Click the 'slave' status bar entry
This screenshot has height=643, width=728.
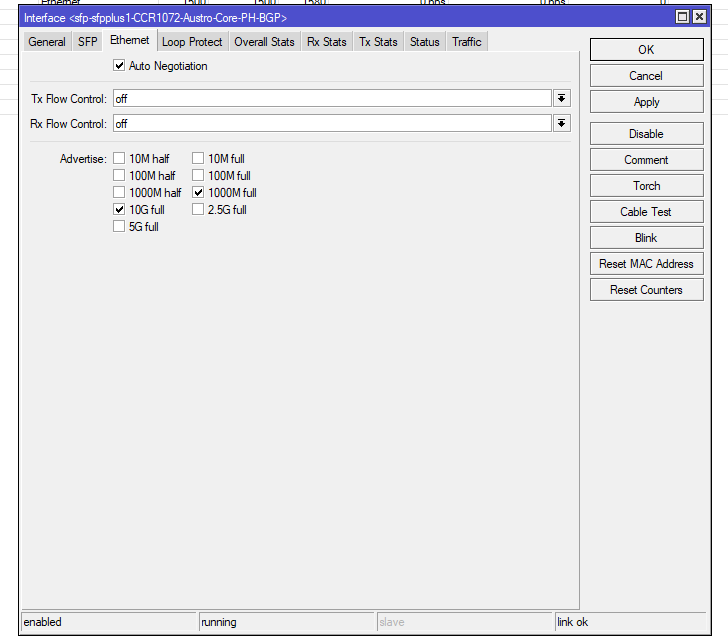464,622
